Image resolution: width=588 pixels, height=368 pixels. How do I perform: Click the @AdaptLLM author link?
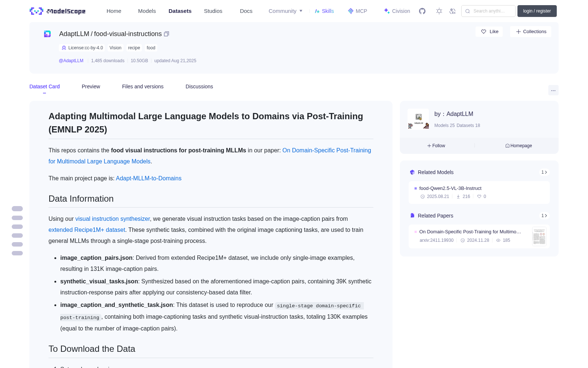coord(71,61)
